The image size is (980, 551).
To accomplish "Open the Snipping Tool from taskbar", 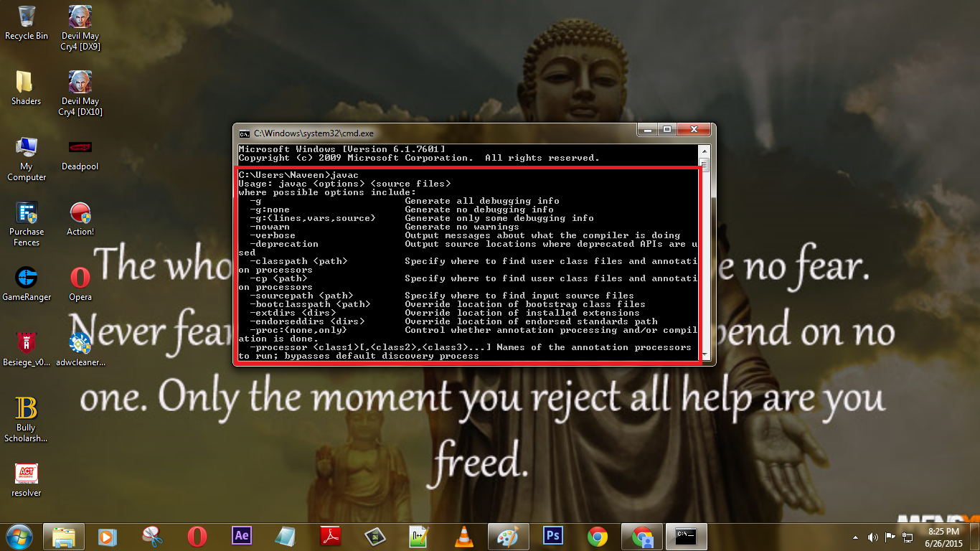I will (152, 536).
